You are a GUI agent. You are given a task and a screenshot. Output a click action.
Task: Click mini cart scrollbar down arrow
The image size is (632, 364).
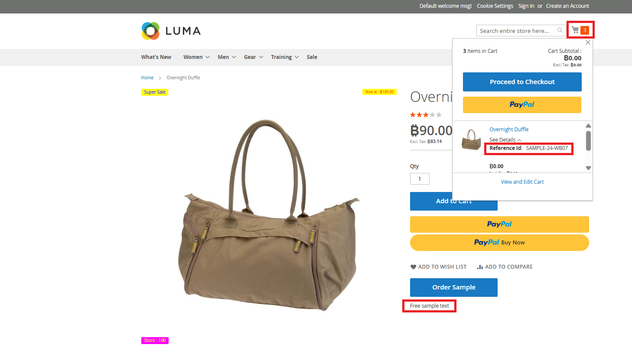click(x=588, y=168)
